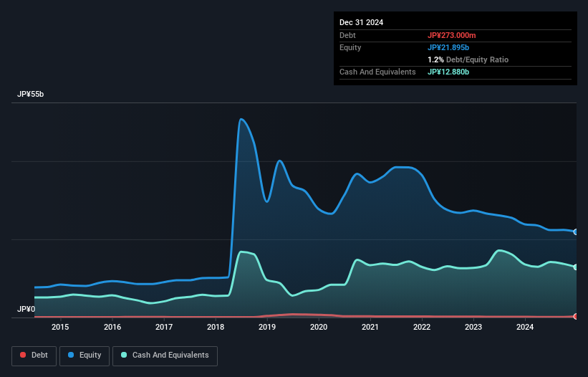
Task: Select the Equity endpoint marker at chart edge
Action: point(576,232)
